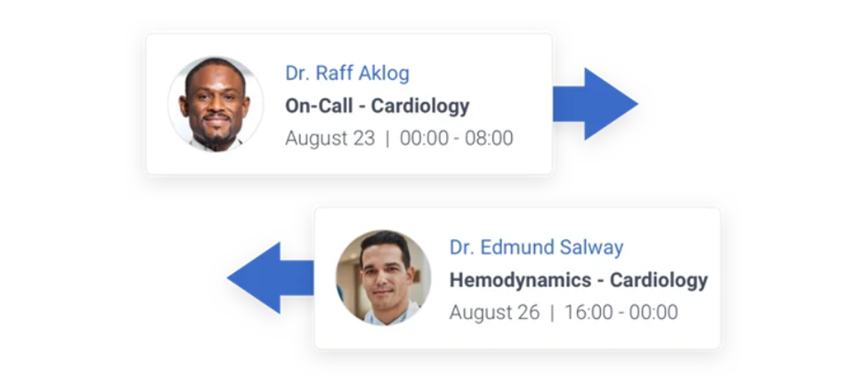Click the month August beside day 23
The width and height of the screenshot is (868, 385).
pos(315,139)
